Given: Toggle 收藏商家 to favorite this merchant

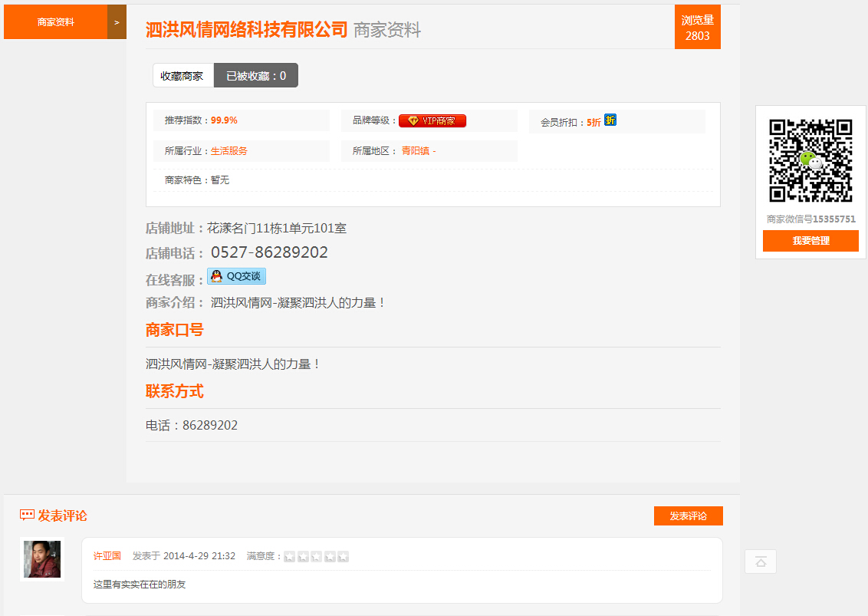Looking at the screenshot, I should click(182, 75).
